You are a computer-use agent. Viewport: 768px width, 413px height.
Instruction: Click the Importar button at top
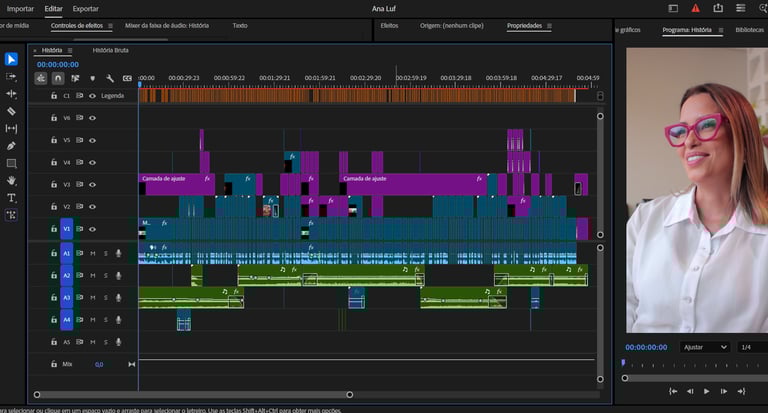(x=20, y=8)
